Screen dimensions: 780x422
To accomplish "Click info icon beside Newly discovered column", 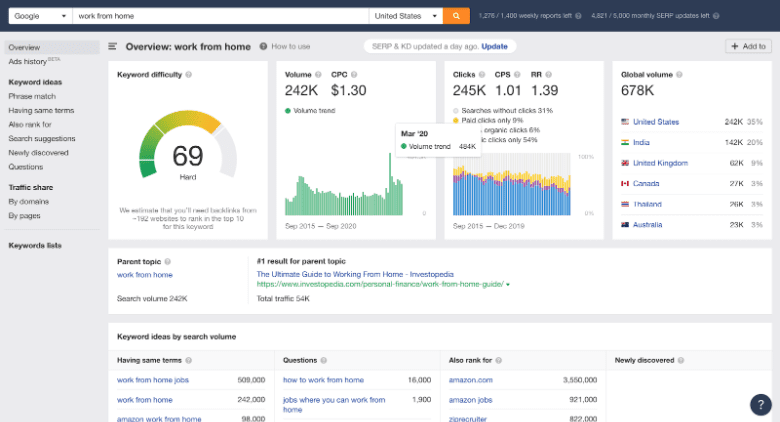I will click(x=681, y=360).
